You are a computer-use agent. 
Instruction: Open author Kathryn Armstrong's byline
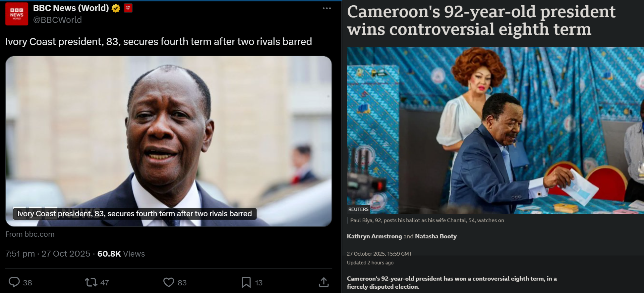[374, 236]
